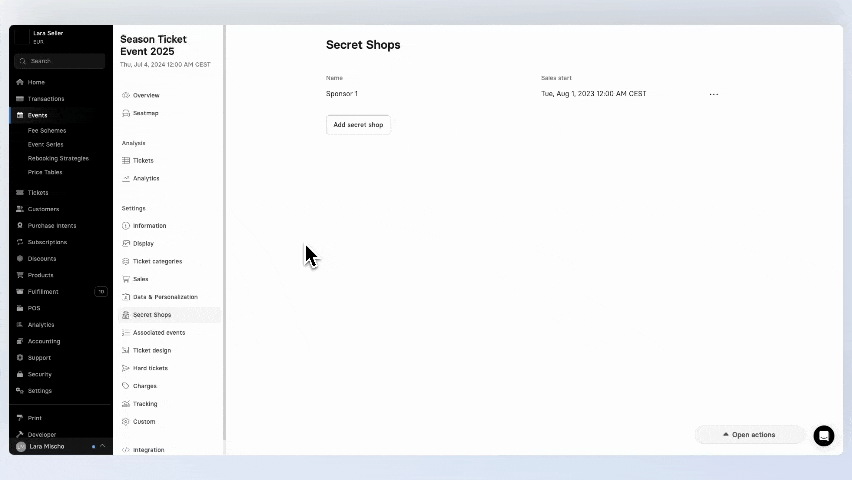The width and height of the screenshot is (852, 480).
Task: Click the Add secret shop button
Action: pyautogui.click(x=358, y=125)
